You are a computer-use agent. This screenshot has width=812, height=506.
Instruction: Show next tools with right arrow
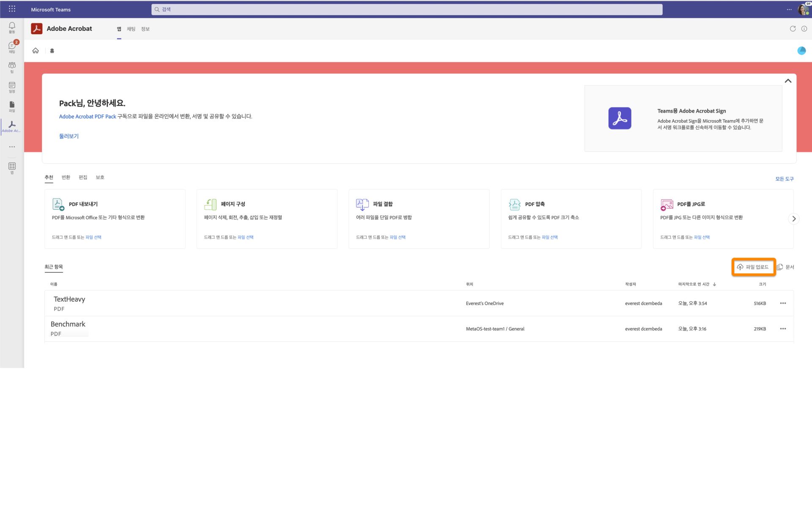point(794,219)
